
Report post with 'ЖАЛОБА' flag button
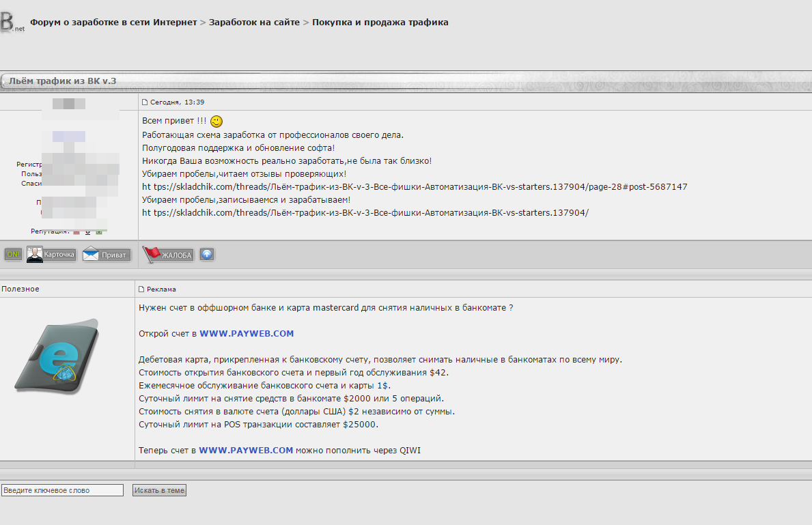pos(168,254)
